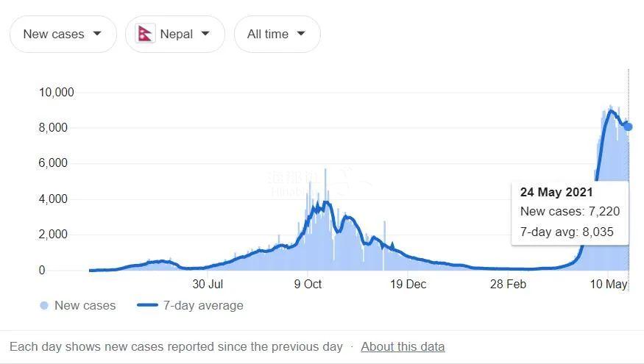Click the arrow next to New cases
This screenshot has height=364, width=644.
tap(97, 33)
